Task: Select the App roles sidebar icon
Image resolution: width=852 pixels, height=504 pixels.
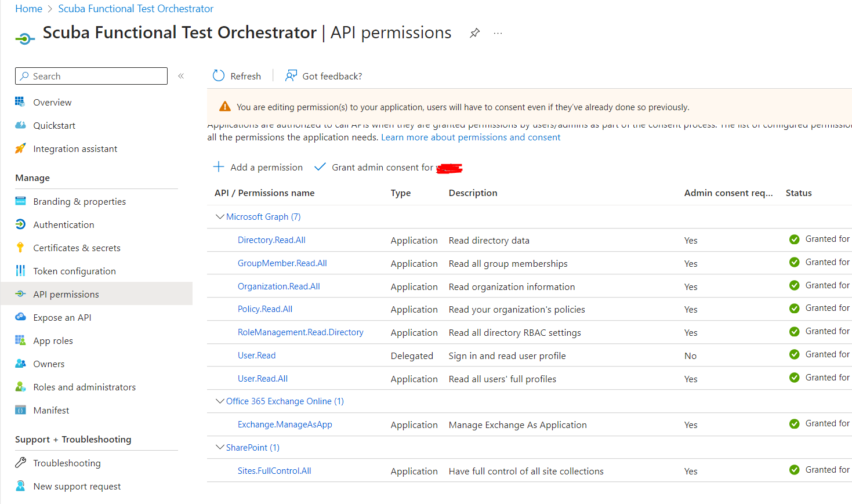Action: (21, 340)
